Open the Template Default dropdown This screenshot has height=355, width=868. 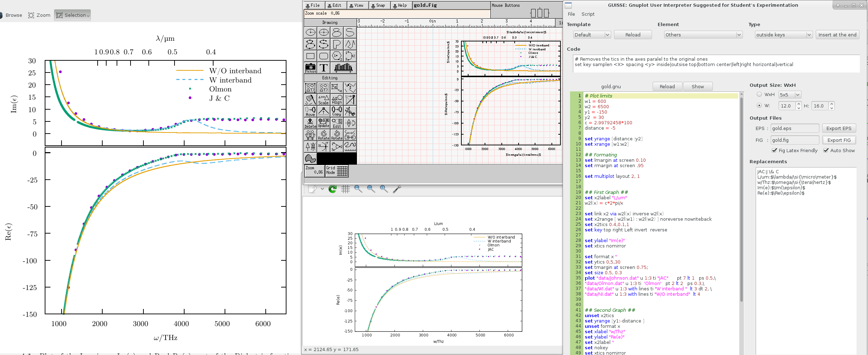pyautogui.click(x=591, y=35)
